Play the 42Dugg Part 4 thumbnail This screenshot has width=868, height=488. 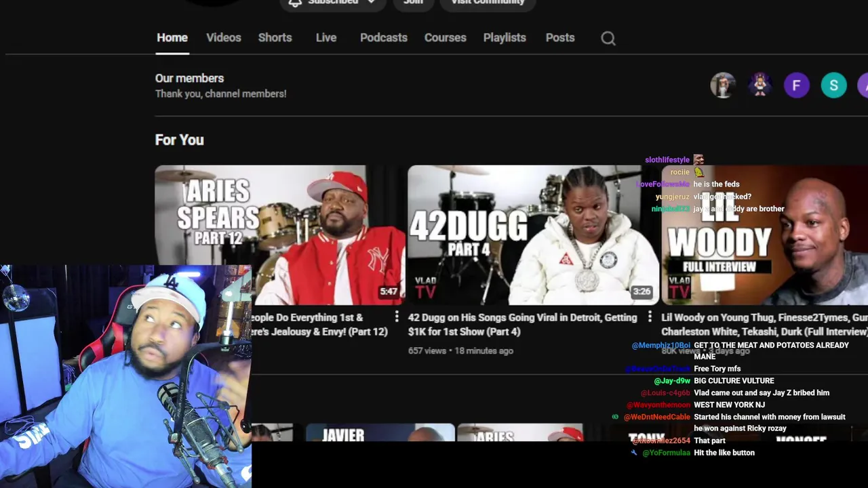coord(533,235)
